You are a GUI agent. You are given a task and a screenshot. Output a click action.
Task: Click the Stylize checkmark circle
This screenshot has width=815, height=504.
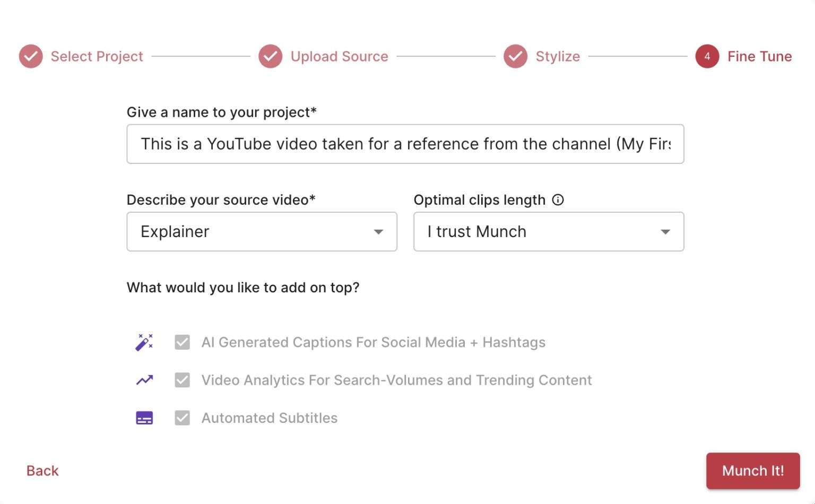pos(515,56)
